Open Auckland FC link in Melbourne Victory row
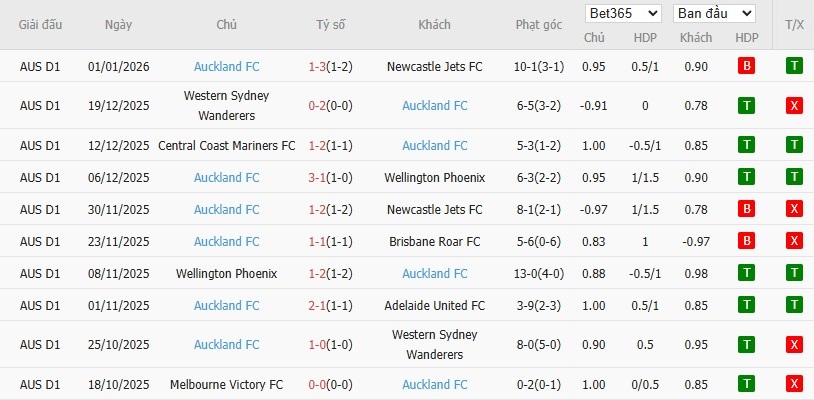The image size is (814, 400). (x=434, y=384)
